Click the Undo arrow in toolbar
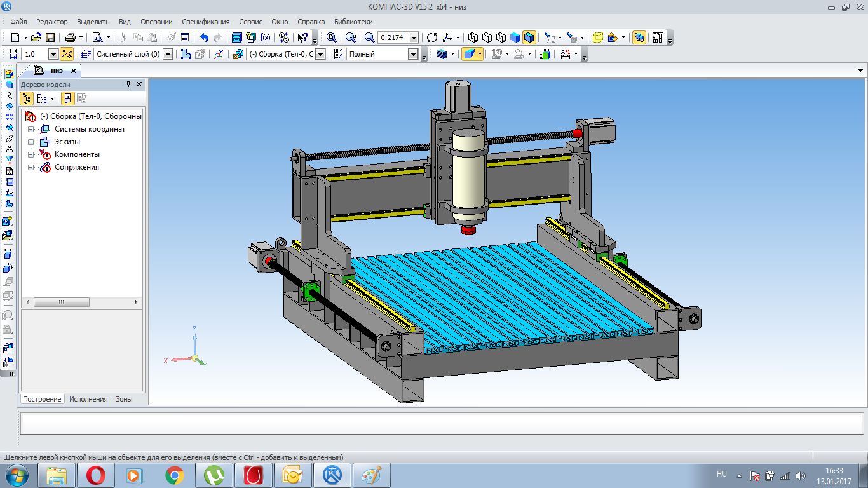Screen dimensions: 868x488 click(204, 37)
